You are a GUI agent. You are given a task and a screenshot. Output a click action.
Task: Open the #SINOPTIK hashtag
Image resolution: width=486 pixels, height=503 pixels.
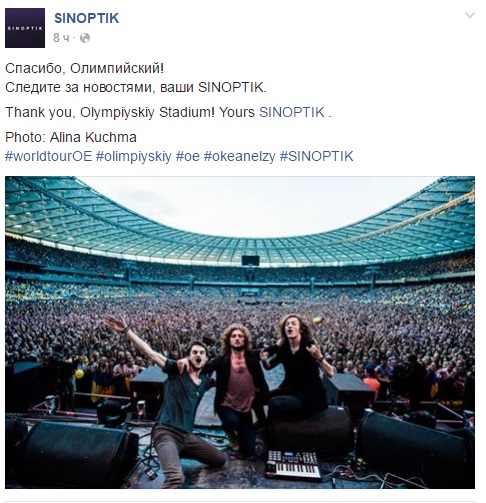(x=316, y=156)
